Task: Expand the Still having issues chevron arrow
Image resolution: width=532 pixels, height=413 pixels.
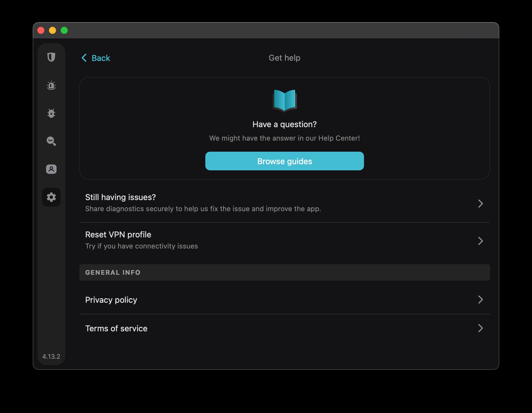Action: click(x=480, y=203)
